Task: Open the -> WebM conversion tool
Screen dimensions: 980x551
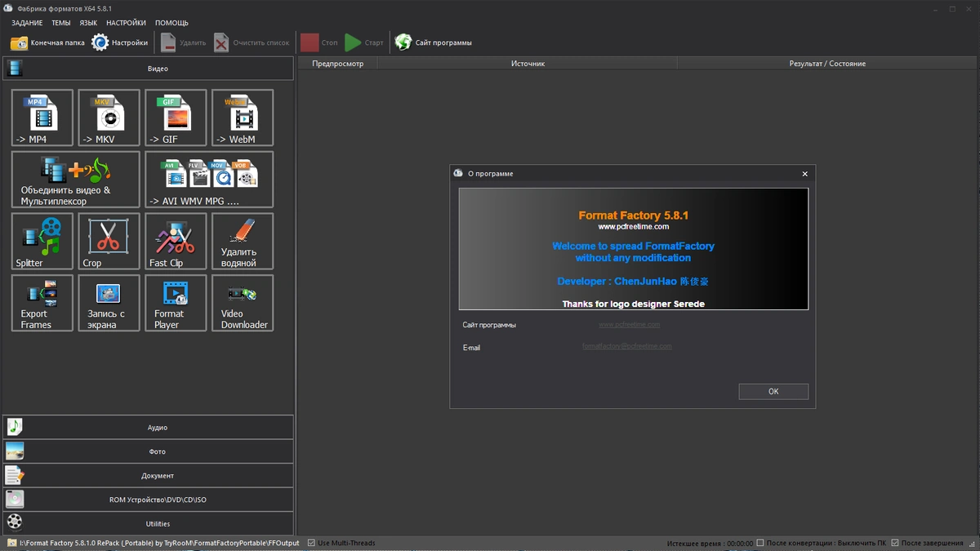Action: [243, 118]
